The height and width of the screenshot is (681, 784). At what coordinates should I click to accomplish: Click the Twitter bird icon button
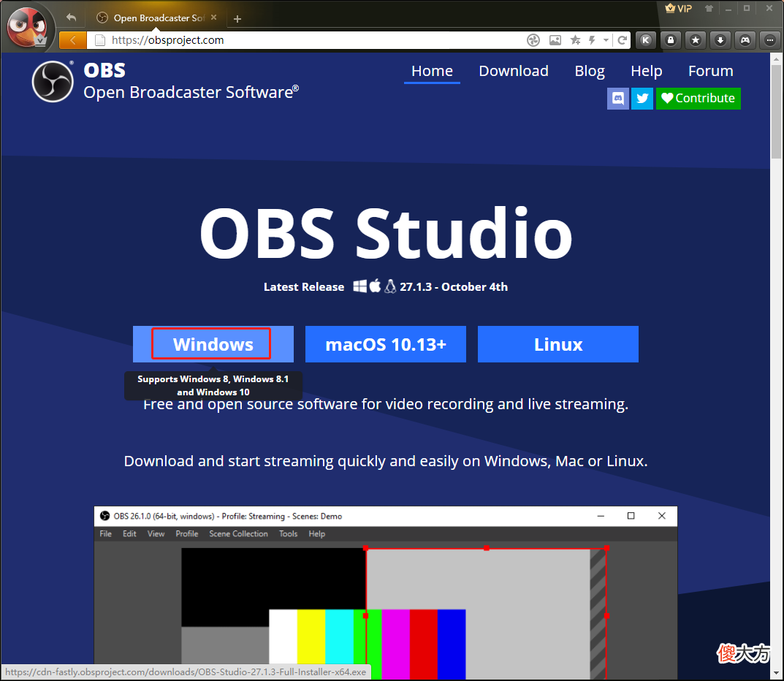(x=642, y=99)
